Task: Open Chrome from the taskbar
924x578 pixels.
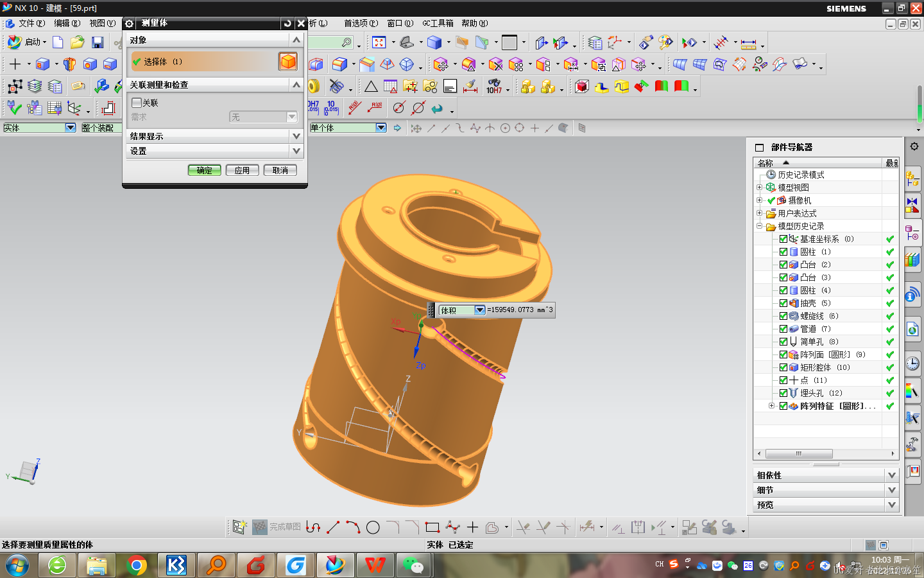Action: tap(136, 565)
